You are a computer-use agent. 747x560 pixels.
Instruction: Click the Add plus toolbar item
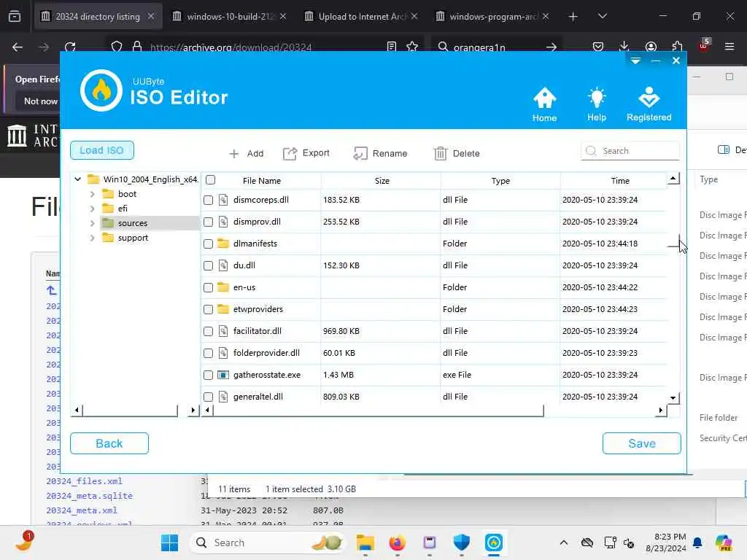pos(247,153)
